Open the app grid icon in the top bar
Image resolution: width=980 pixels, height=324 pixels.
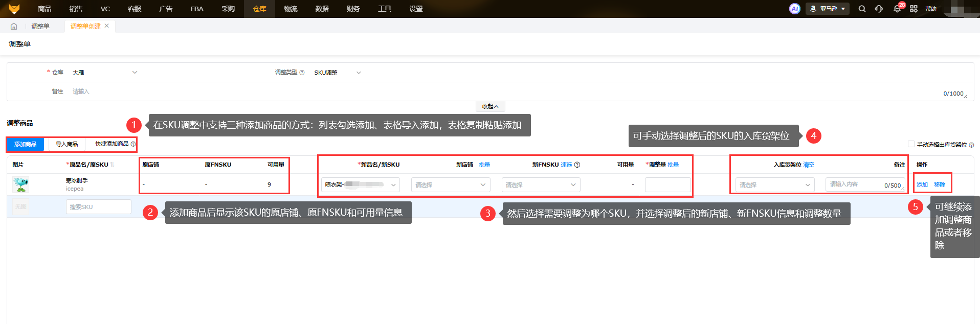click(914, 9)
